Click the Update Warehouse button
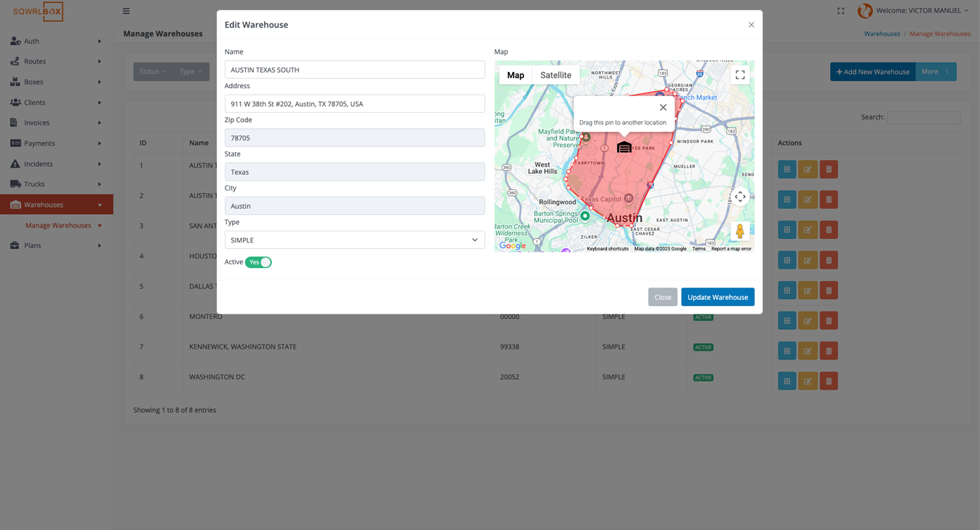This screenshot has width=980, height=530. click(717, 297)
